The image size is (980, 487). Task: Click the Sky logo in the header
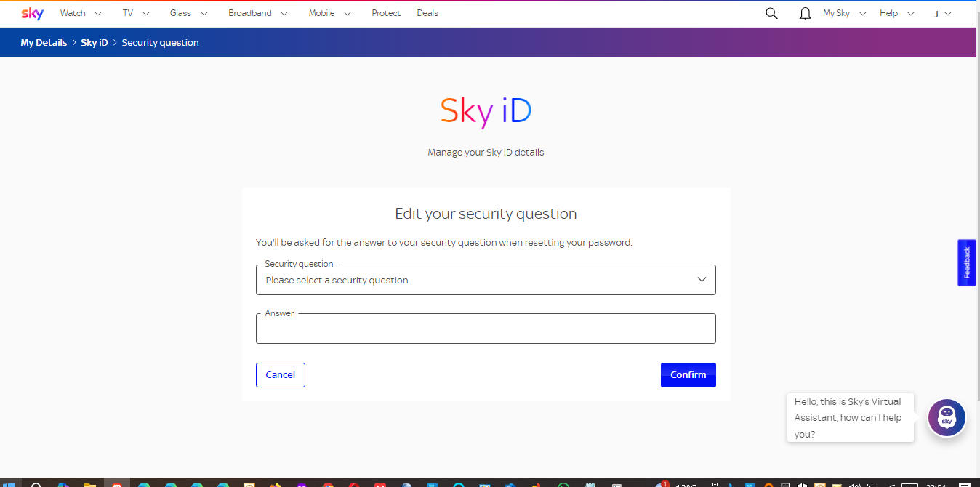click(32, 13)
